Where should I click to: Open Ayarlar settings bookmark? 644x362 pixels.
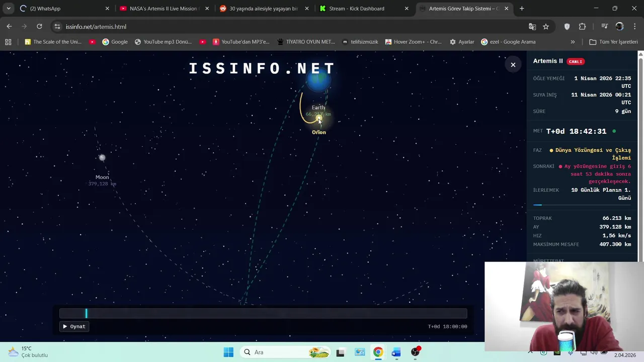462,42
